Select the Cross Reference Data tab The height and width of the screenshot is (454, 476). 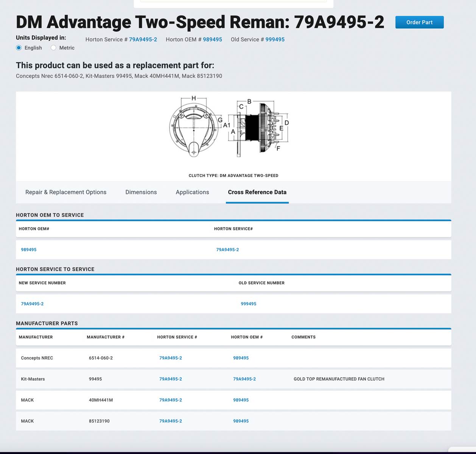click(257, 192)
